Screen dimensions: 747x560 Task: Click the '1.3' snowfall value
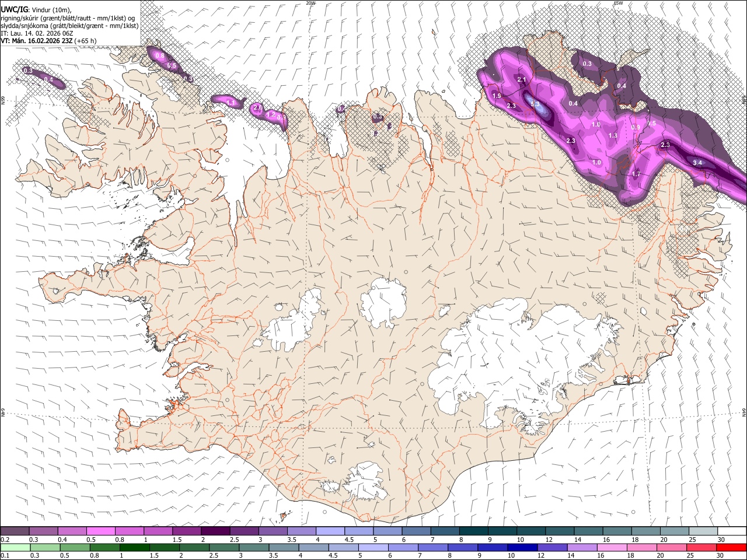[613, 135]
